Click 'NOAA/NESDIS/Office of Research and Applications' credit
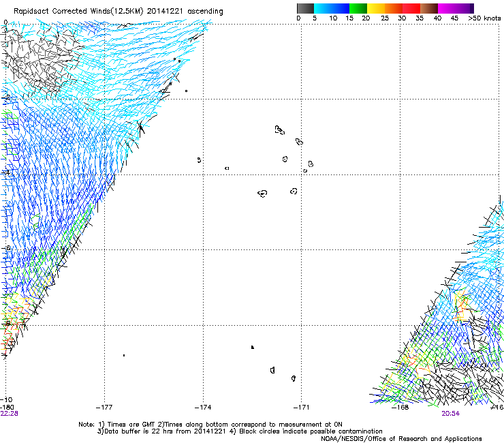 click(401, 439)
